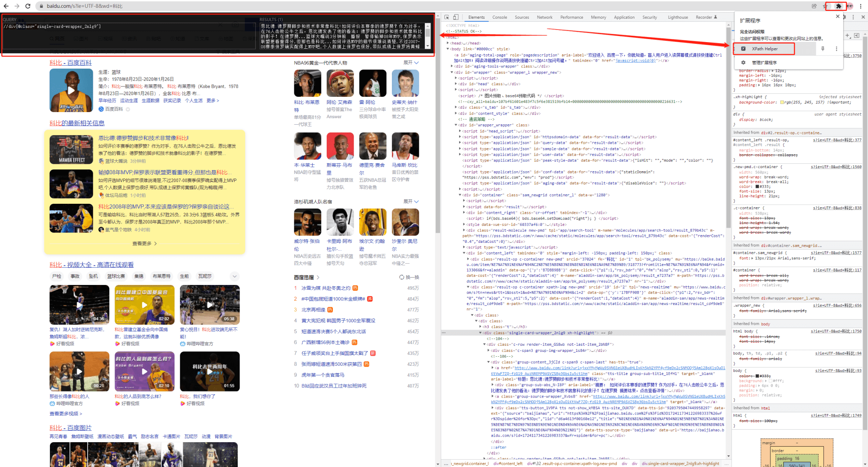
Task: Switch to the Console tab
Action: (x=500, y=17)
